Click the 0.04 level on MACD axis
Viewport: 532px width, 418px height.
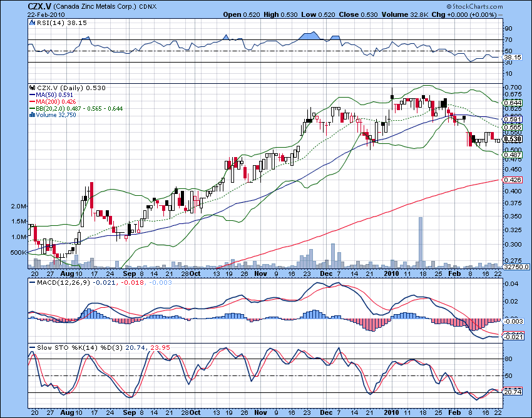pos(511,283)
